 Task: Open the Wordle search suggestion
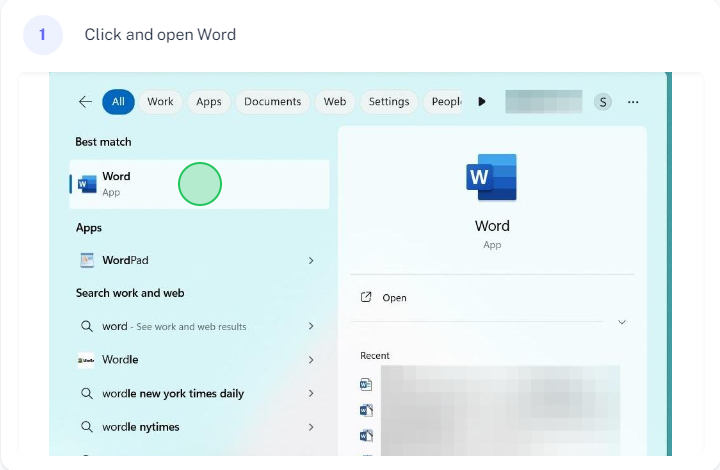click(x=199, y=360)
